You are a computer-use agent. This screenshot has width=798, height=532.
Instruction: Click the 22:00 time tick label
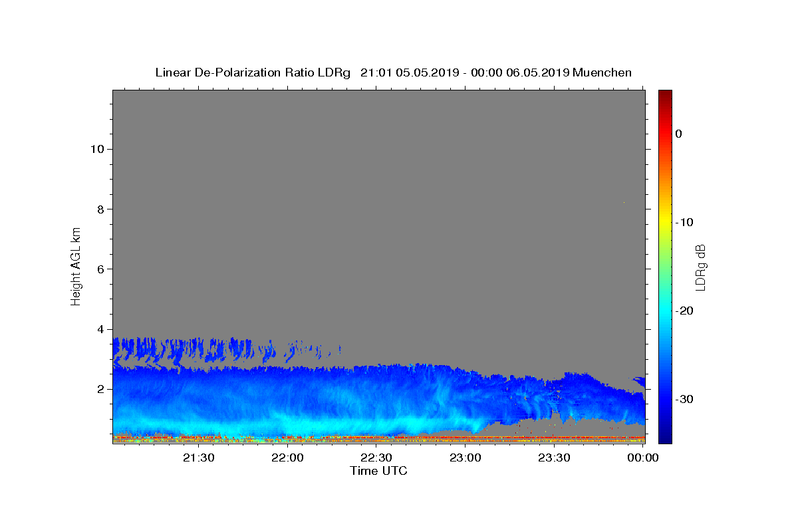(287, 458)
